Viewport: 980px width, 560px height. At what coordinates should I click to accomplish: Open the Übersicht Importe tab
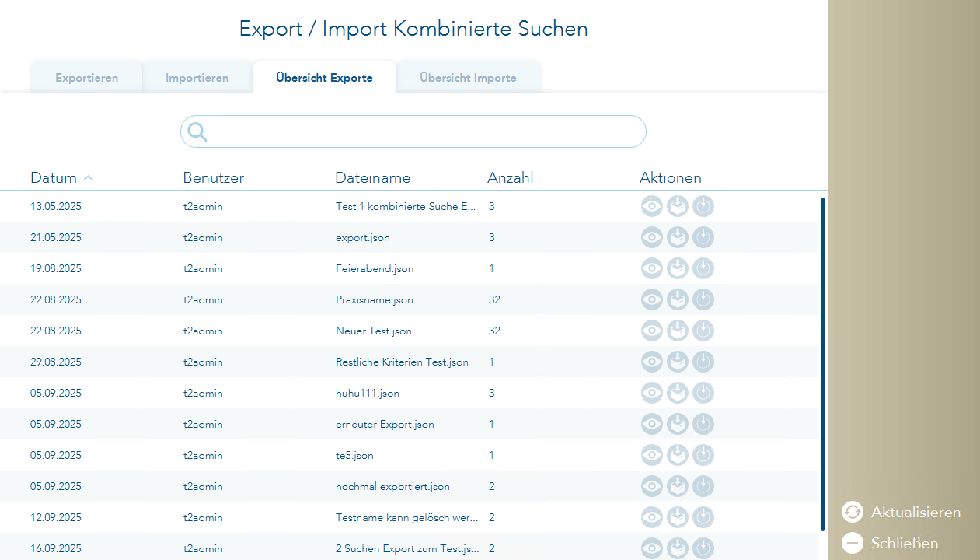468,78
